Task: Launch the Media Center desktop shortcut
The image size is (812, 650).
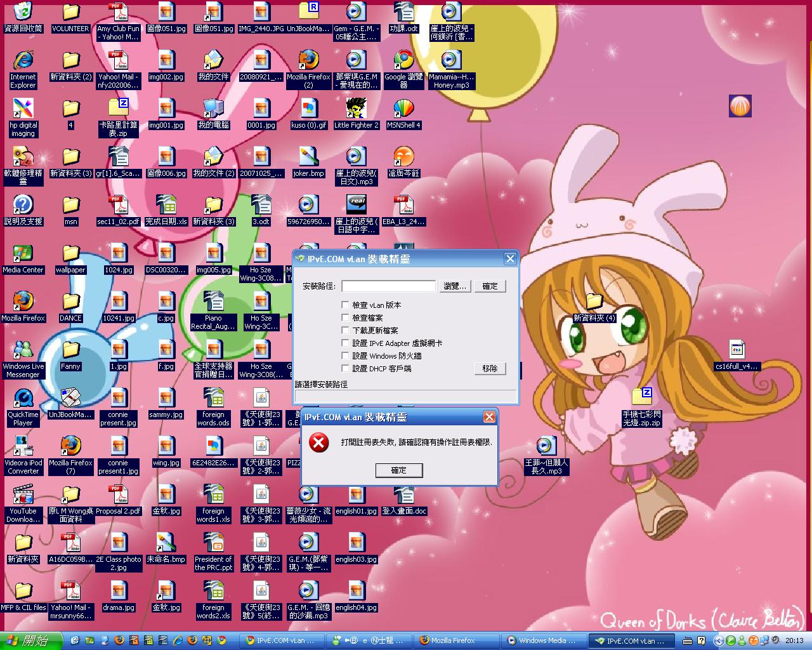Action: (x=23, y=258)
